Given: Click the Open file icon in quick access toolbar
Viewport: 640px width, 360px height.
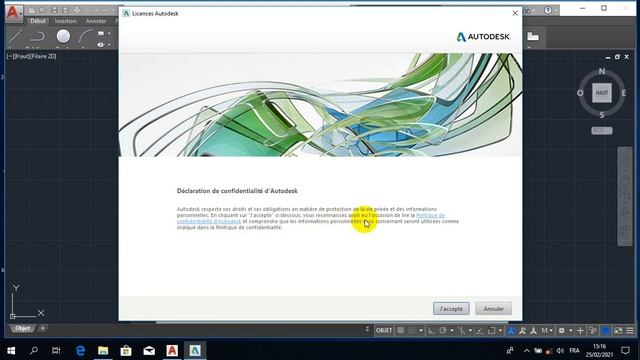Looking at the screenshot, I should 43,10.
